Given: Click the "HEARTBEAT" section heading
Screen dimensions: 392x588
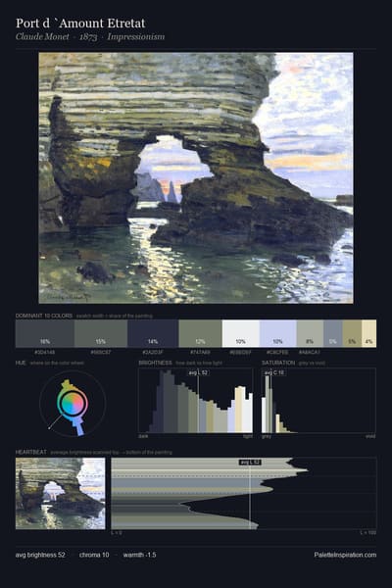Looking at the screenshot, I should click(x=31, y=452).
